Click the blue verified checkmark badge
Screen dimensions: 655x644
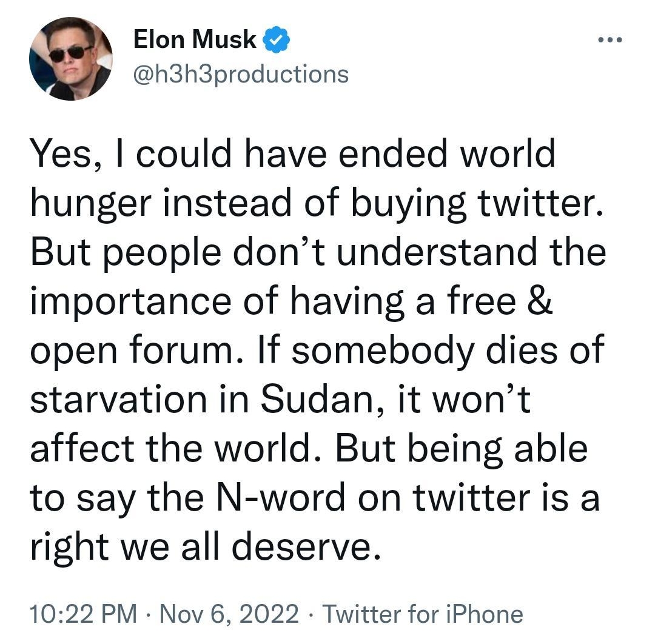click(x=276, y=39)
